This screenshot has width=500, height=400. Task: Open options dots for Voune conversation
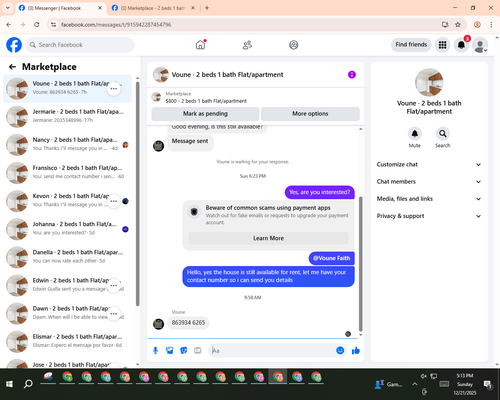[114, 89]
